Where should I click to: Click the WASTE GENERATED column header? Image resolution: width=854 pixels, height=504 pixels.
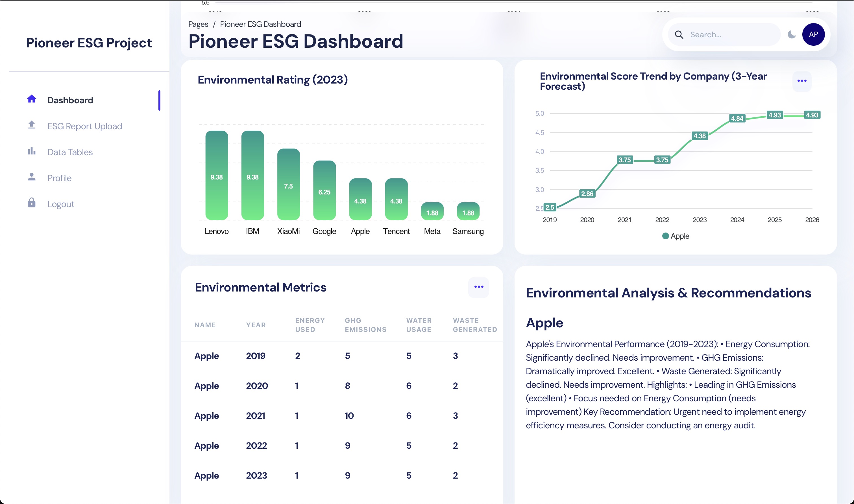(475, 325)
